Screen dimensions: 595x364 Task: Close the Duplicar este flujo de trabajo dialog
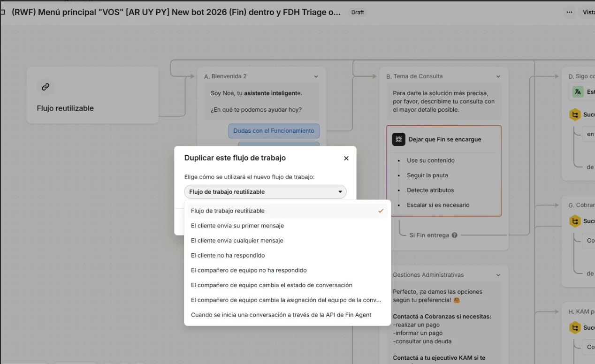(346, 159)
